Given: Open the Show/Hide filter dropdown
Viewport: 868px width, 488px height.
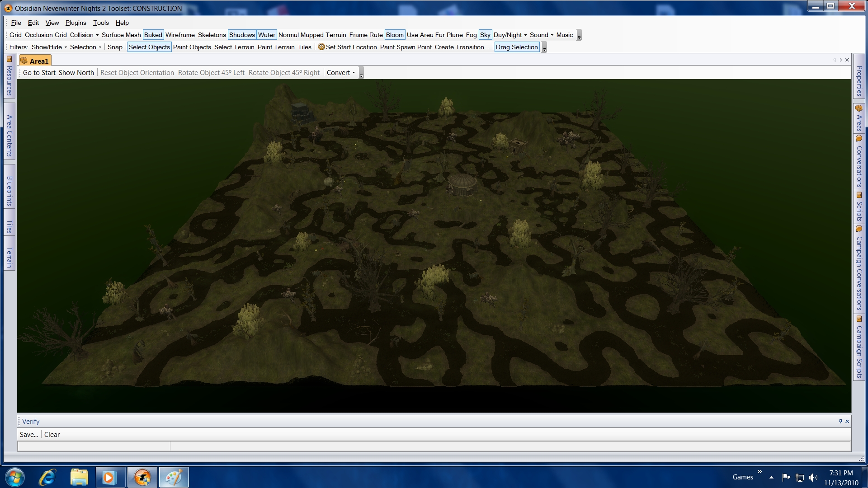Looking at the screenshot, I should (49, 47).
